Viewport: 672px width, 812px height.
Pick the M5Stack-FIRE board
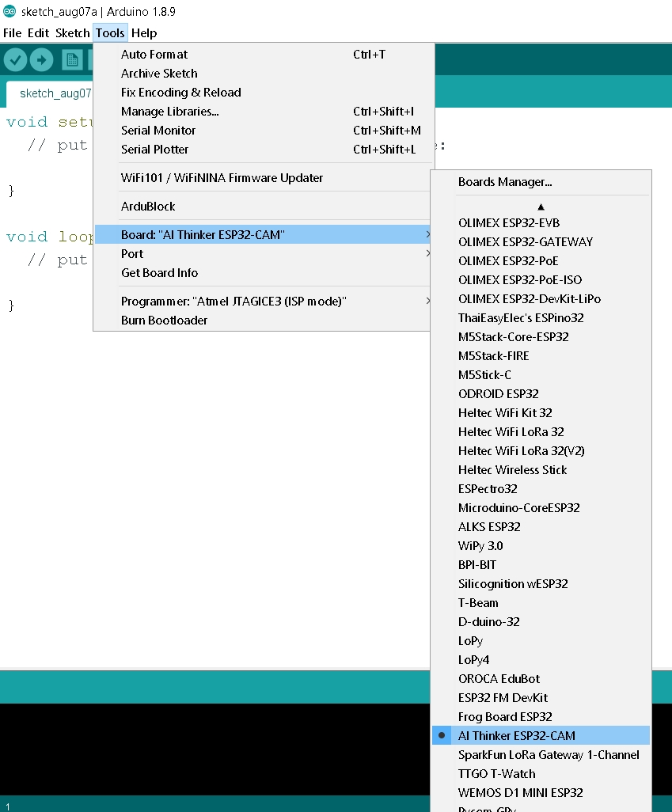point(494,356)
